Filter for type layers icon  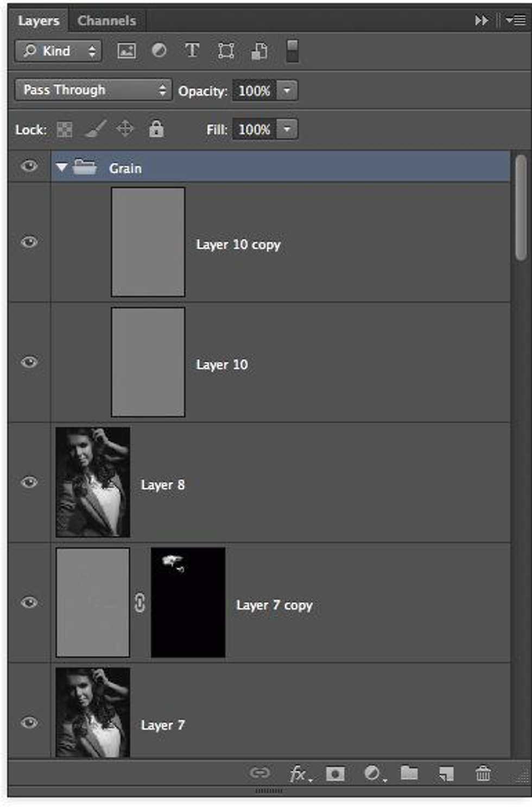point(192,51)
